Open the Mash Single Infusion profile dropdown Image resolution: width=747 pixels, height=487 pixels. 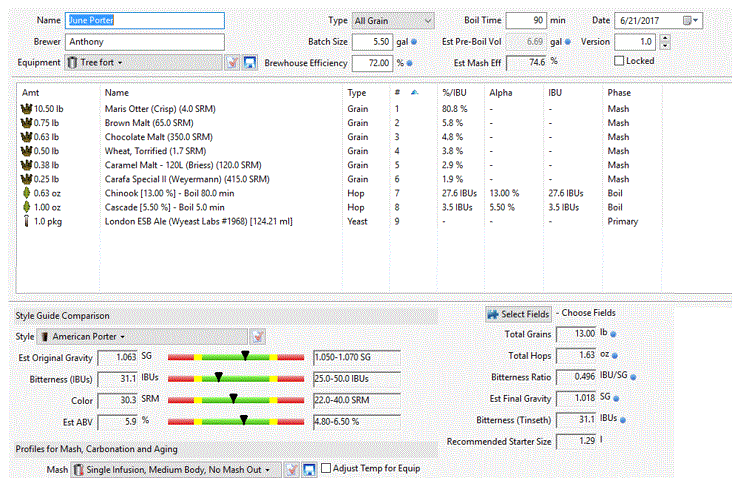pyautogui.click(x=176, y=470)
